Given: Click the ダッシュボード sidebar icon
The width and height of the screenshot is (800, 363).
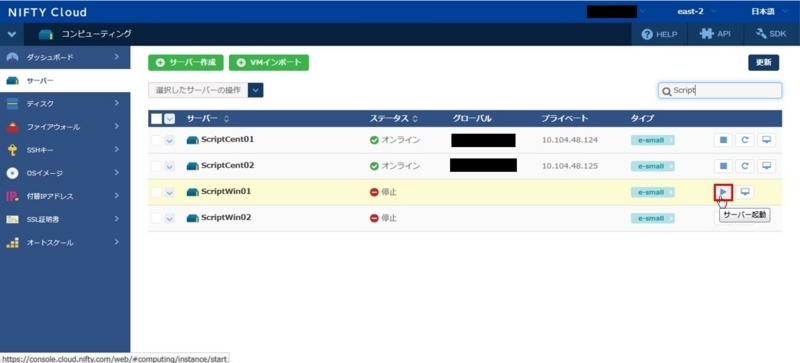Looking at the screenshot, I should point(13,57).
